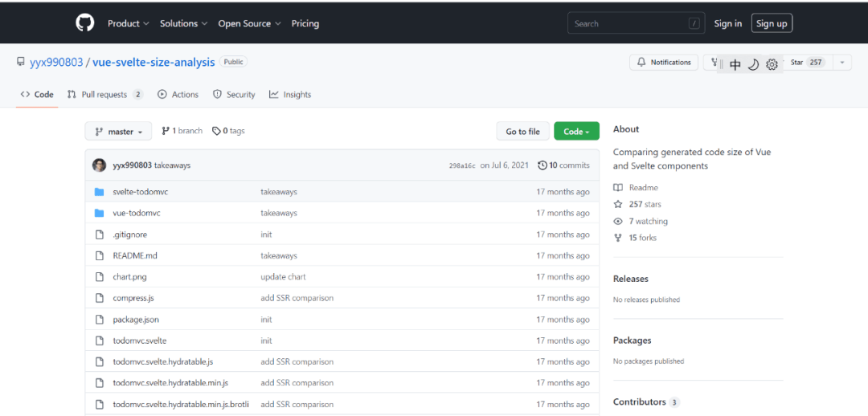Image resolution: width=868 pixels, height=416 pixels.
Task: Expand the Product menu in header
Action: (129, 23)
